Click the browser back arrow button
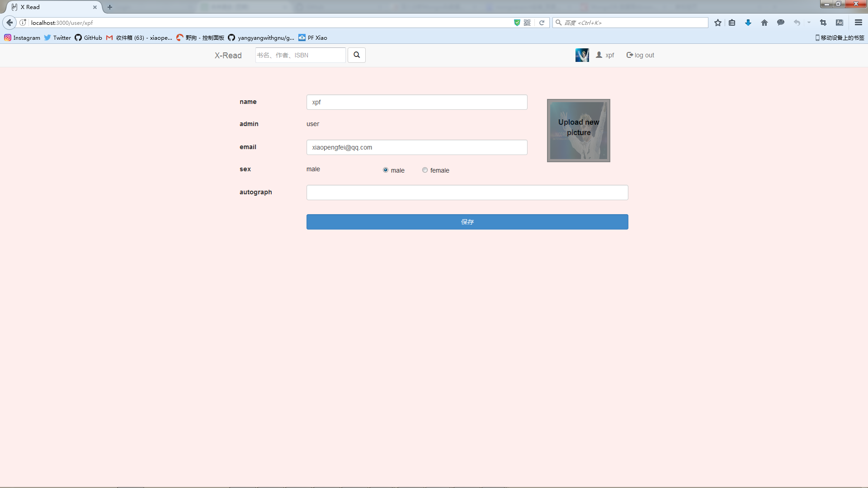 (9, 23)
